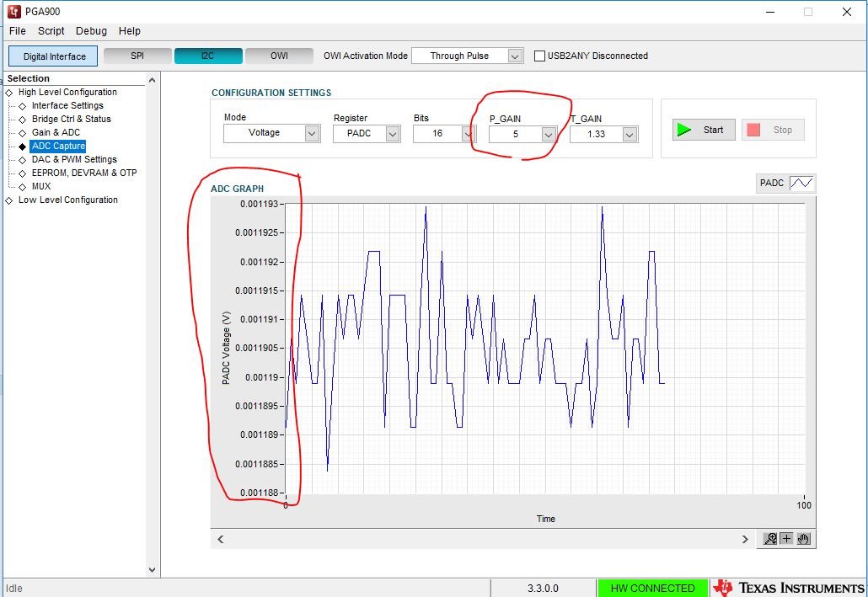Open the zoom tool's small dropdown arrow
The width and height of the screenshot is (868, 597).
pos(774,542)
